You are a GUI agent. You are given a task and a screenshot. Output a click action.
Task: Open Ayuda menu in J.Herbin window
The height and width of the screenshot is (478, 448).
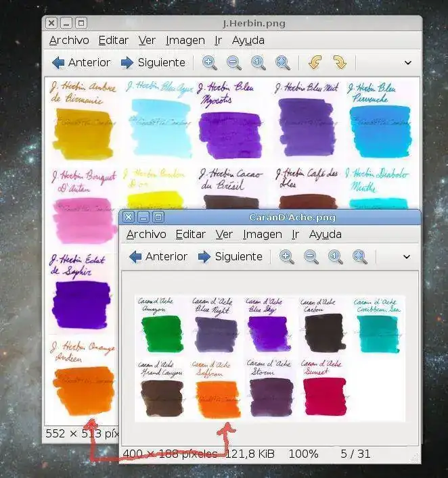248,41
